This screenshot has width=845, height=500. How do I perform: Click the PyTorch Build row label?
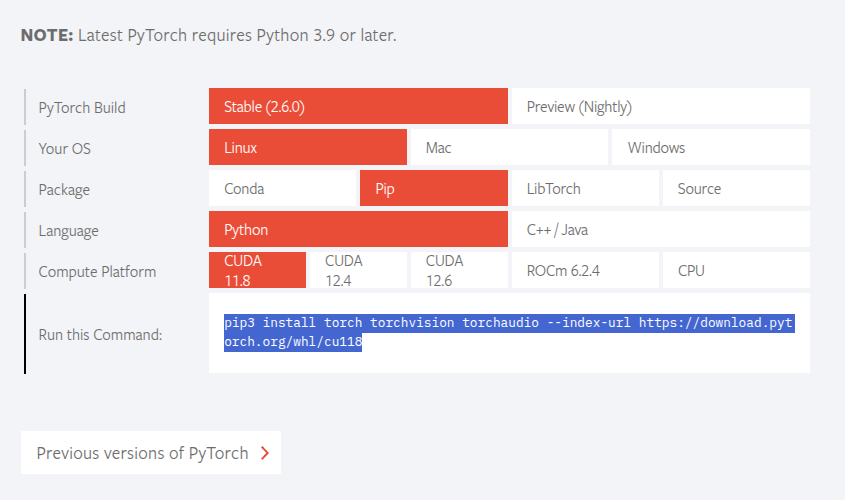(x=82, y=108)
